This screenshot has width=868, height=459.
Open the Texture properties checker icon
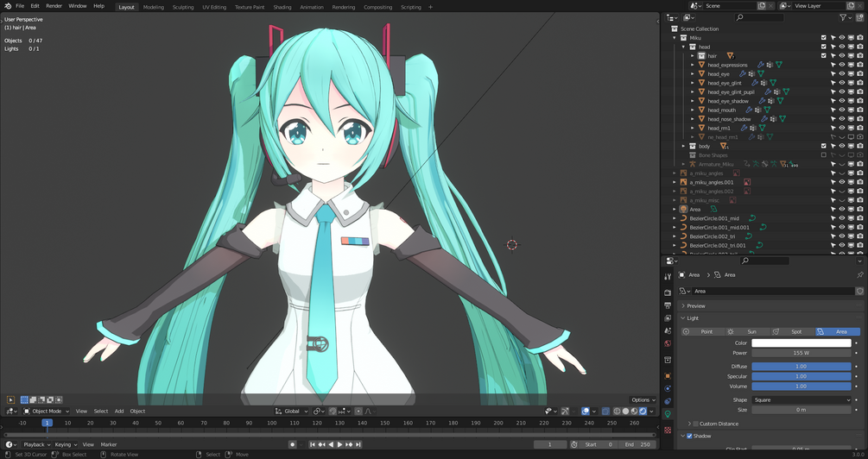pyautogui.click(x=668, y=430)
